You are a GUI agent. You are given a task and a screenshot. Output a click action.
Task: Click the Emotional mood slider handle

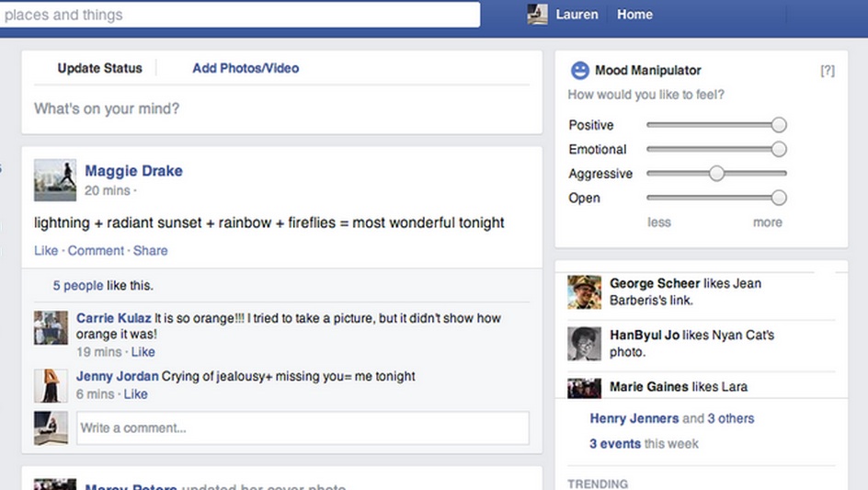coord(779,149)
